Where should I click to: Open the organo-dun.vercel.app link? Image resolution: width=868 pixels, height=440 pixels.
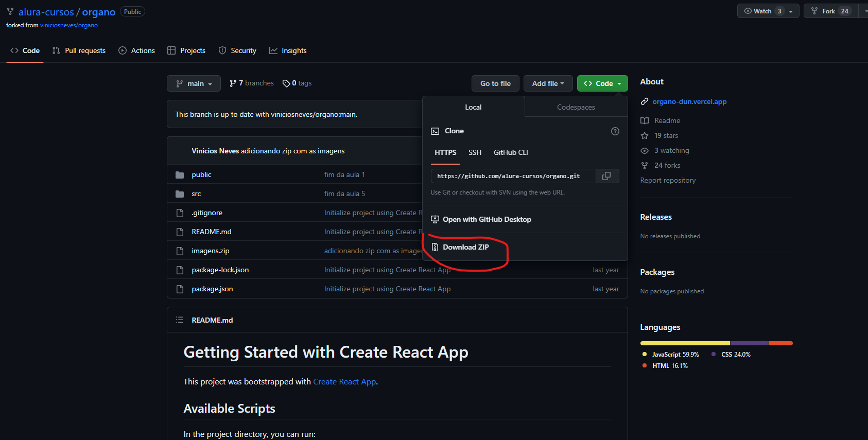tap(689, 101)
